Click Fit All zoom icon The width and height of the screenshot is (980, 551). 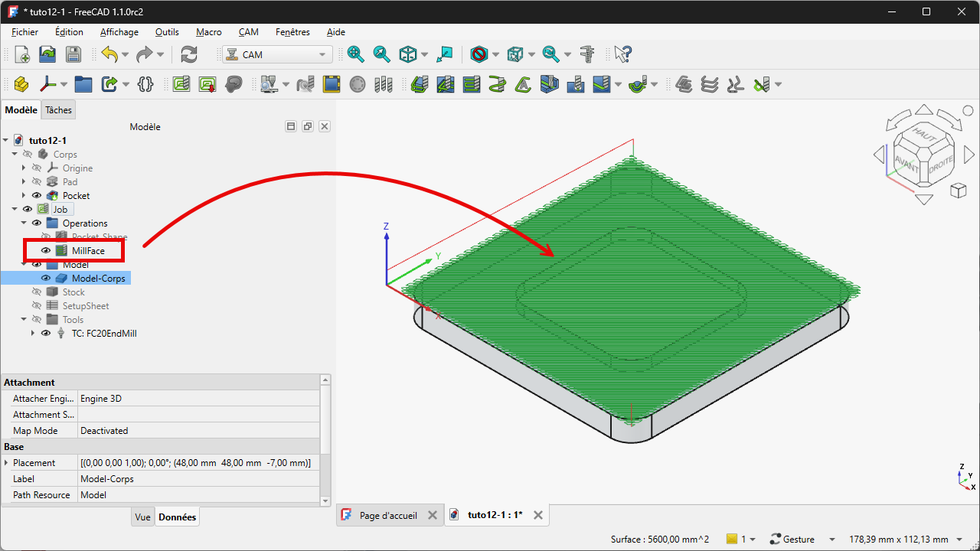click(x=355, y=54)
